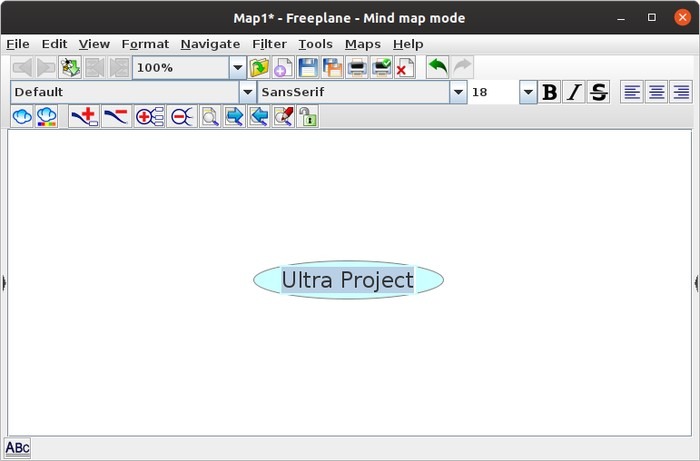Viewport: 700px width, 461px height.
Task: Center-align node text
Action: pyautogui.click(x=656, y=92)
